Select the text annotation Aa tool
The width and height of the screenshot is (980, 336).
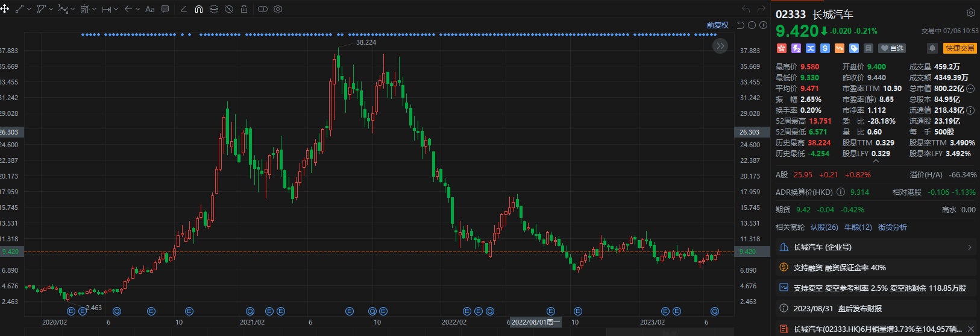point(150,9)
